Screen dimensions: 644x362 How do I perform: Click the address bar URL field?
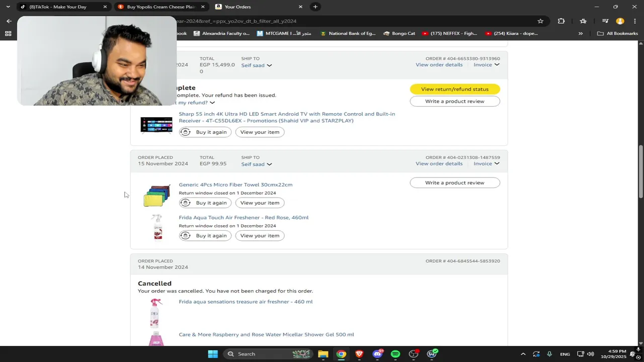(x=352, y=21)
